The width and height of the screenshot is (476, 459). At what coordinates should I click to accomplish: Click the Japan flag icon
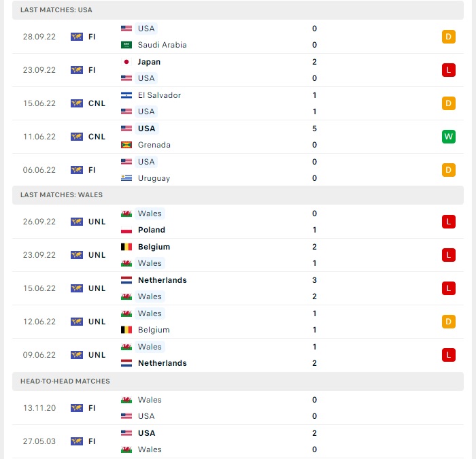coord(126,62)
